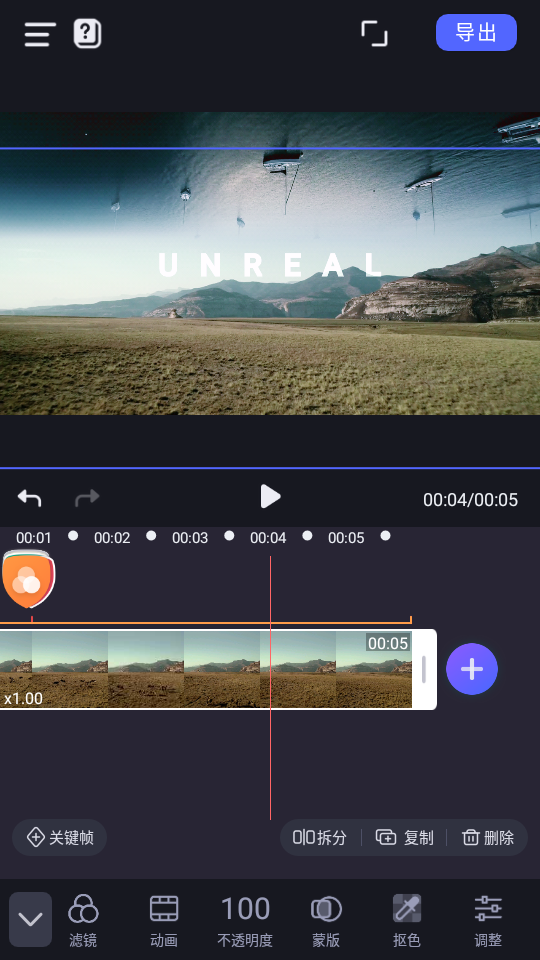Open the hamburger menu
Image resolution: width=540 pixels, height=960 pixels.
(x=40, y=34)
